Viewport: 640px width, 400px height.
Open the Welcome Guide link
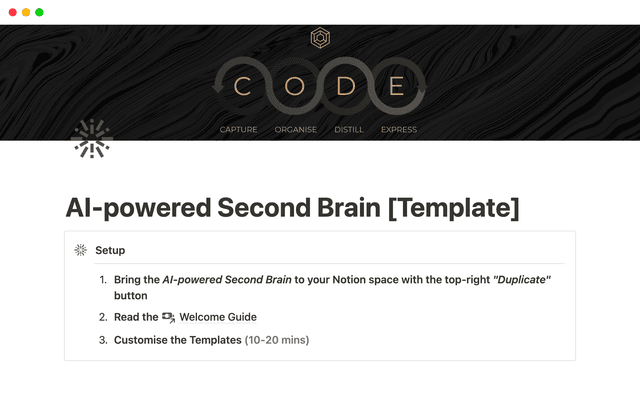pos(217,317)
